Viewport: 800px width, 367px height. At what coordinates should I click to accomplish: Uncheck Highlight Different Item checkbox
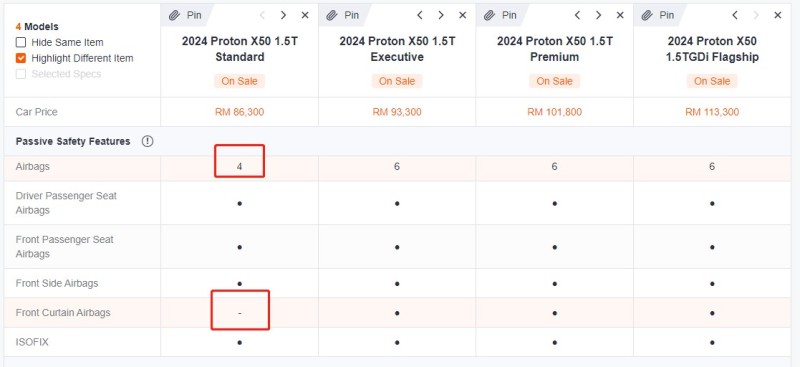[21, 58]
